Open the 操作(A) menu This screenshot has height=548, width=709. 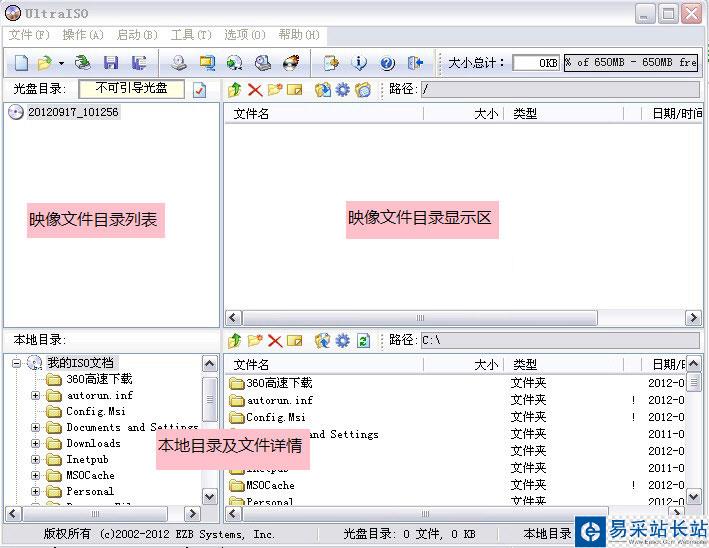coord(83,35)
